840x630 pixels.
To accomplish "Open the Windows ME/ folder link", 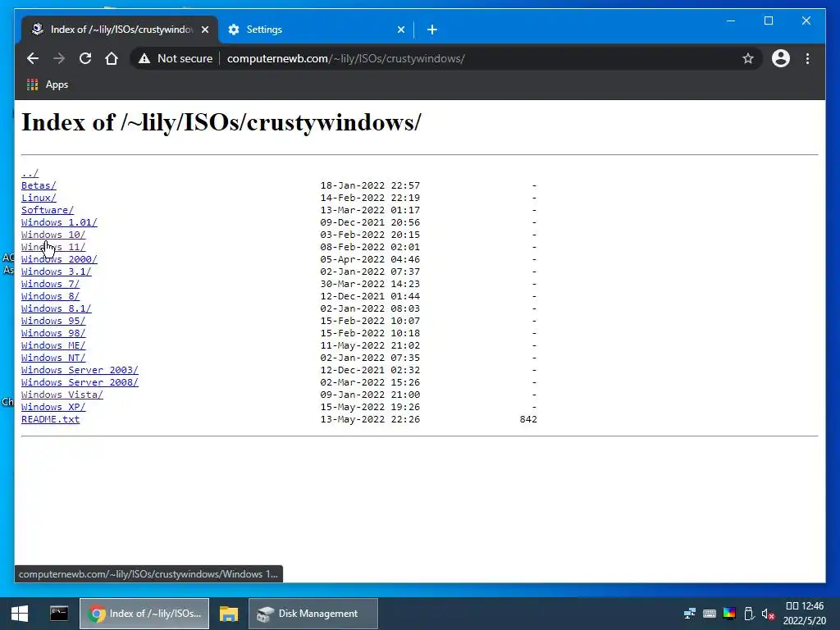I will click(53, 345).
